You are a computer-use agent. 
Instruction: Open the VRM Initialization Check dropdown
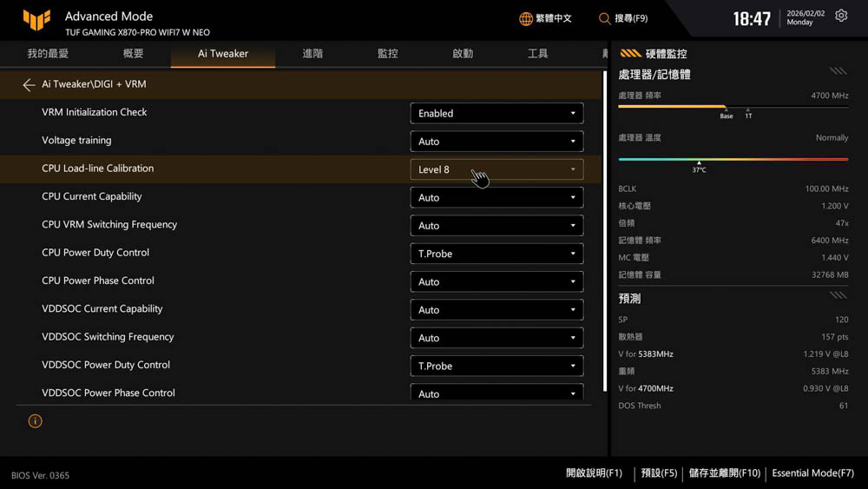pyautogui.click(x=496, y=113)
